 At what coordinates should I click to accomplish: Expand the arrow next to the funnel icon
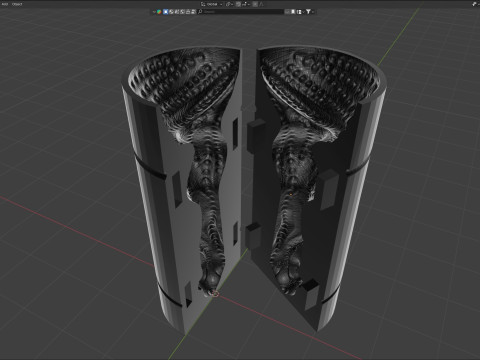(313, 12)
